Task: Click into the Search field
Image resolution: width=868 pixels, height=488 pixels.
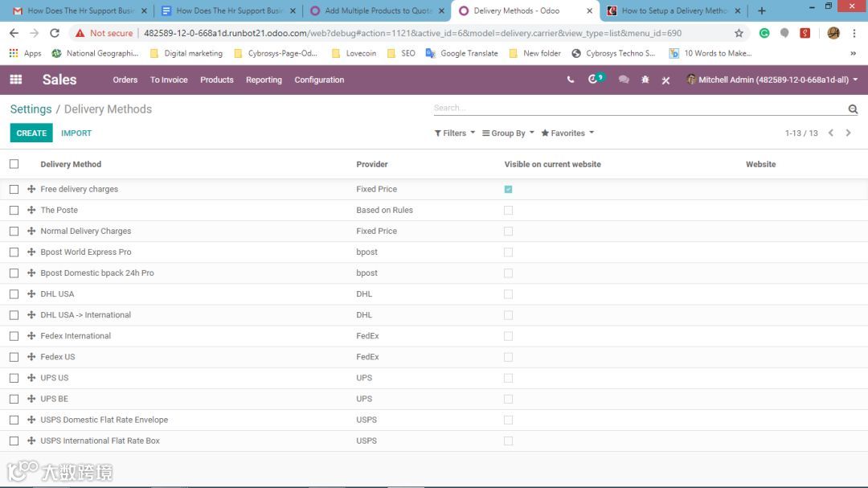Action: click(640, 108)
